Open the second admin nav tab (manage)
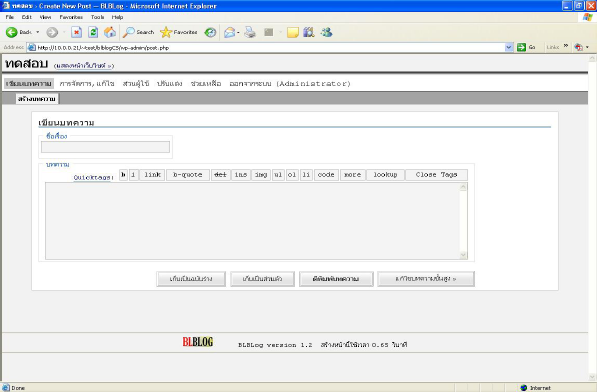This screenshot has width=597, height=392. click(87, 83)
